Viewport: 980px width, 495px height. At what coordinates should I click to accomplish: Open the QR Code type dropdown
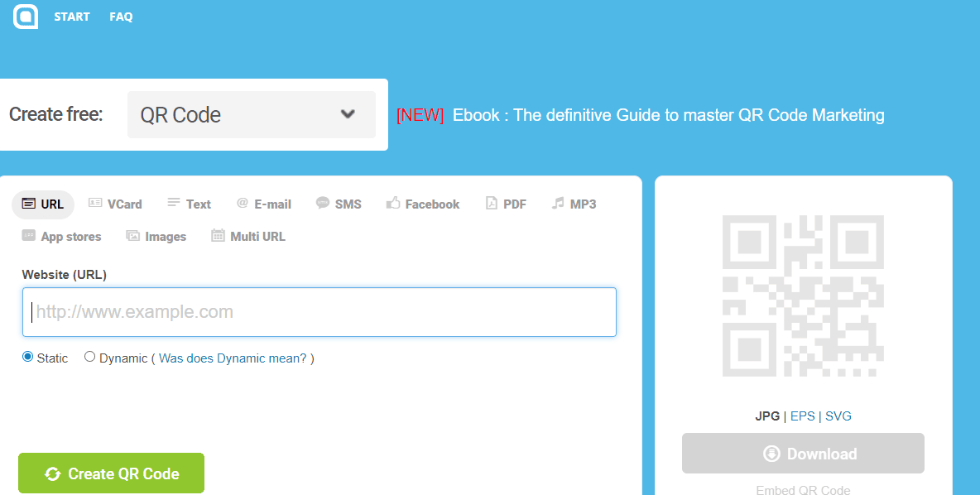[251, 114]
